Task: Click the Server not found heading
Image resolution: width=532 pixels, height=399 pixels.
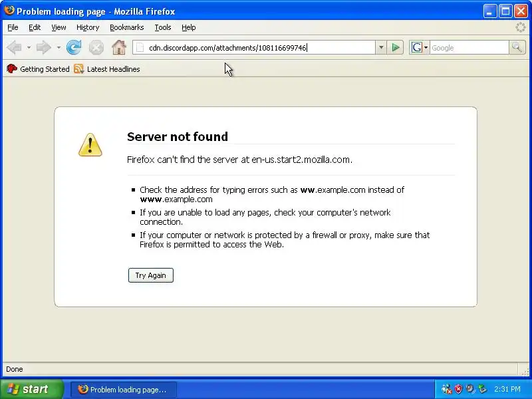Action: pyautogui.click(x=177, y=136)
